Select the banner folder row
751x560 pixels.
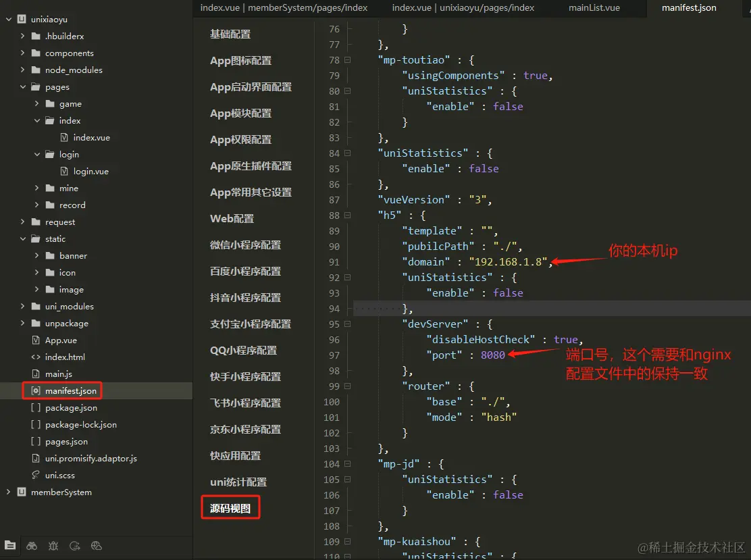pyautogui.click(x=97, y=256)
